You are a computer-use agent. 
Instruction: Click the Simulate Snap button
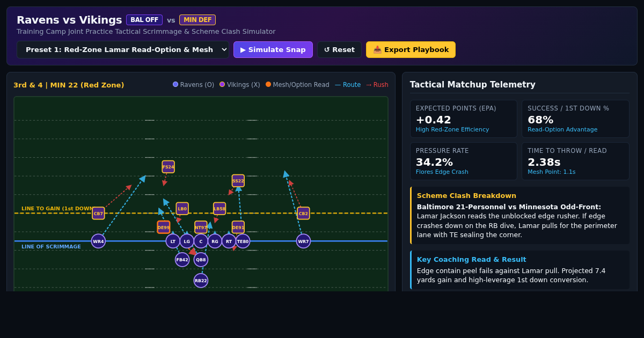pos(273,50)
